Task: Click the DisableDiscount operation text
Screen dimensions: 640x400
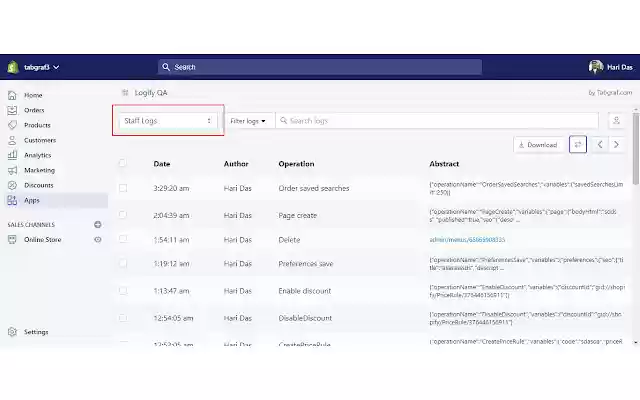Action: coord(305,318)
